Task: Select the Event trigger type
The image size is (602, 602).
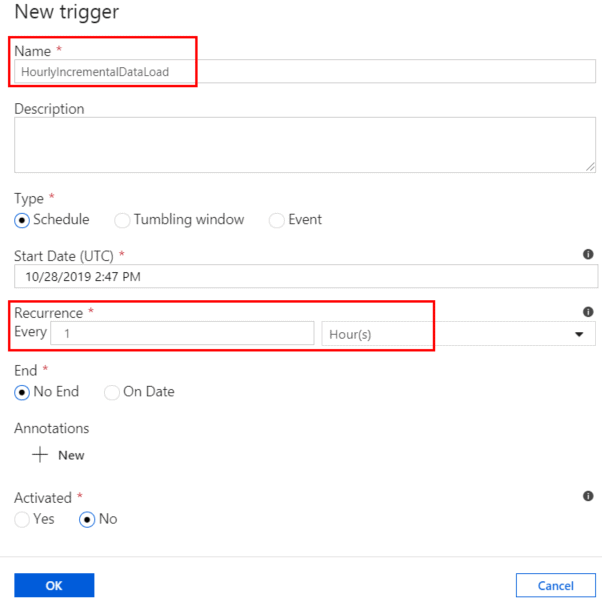Action: pyautogui.click(x=277, y=220)
